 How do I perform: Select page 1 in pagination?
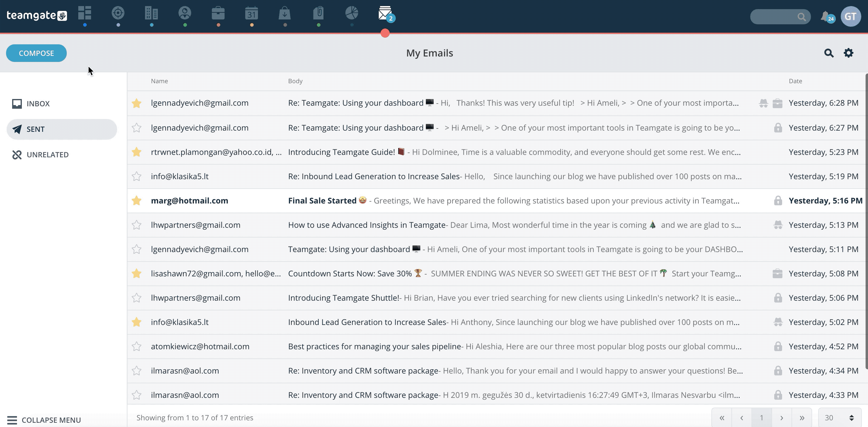761,418
